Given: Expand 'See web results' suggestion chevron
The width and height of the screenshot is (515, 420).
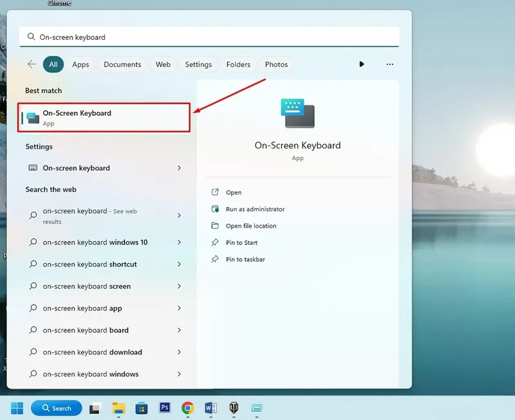Looking at the screenshot, I should pos(179,215).
